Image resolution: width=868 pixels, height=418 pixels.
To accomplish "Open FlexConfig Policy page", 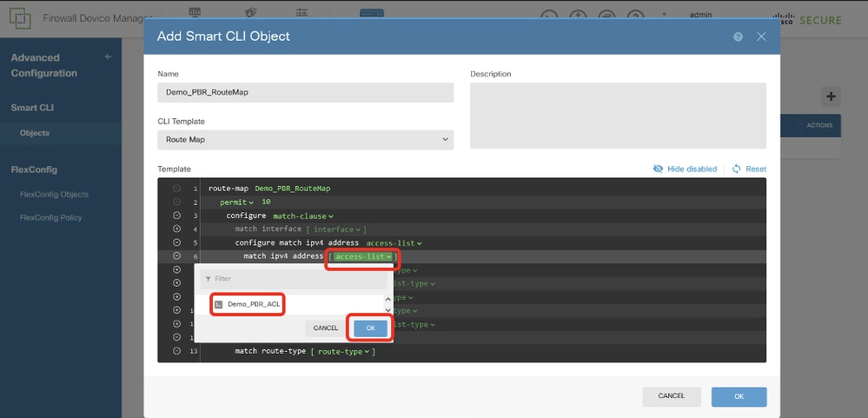I will 51,217.
